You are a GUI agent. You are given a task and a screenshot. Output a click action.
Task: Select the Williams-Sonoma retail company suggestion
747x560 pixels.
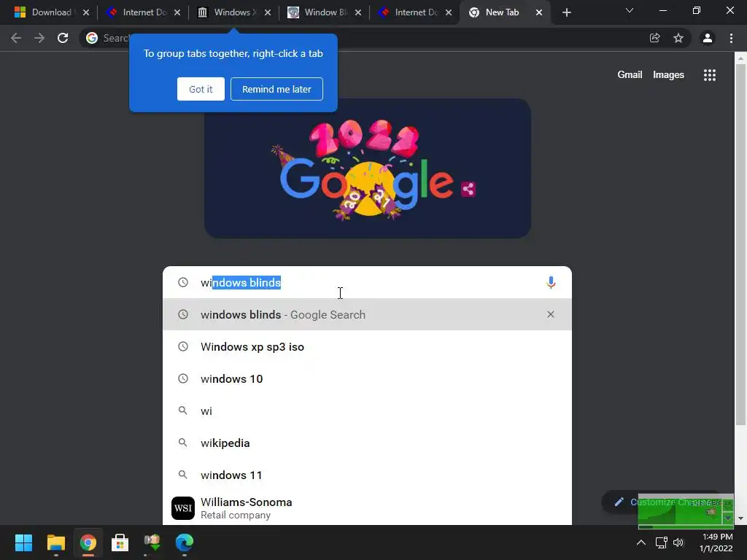tap(367, 508)
